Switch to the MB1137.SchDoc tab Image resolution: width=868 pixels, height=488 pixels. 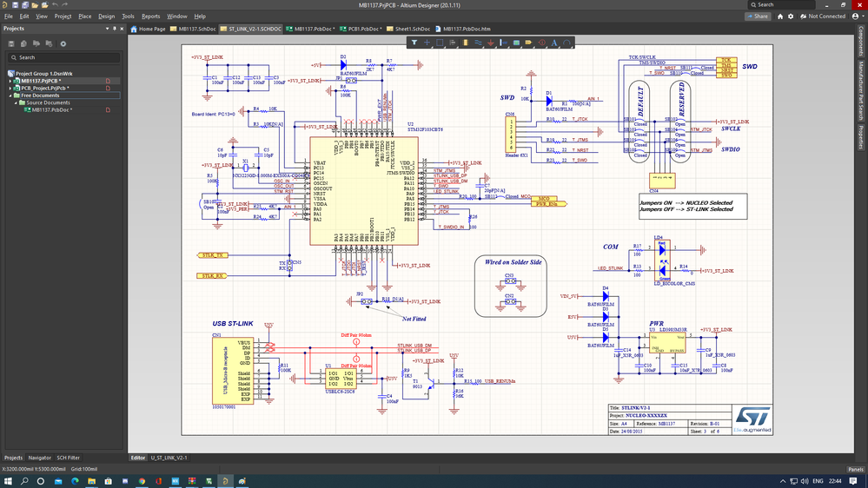pos(193,29)
